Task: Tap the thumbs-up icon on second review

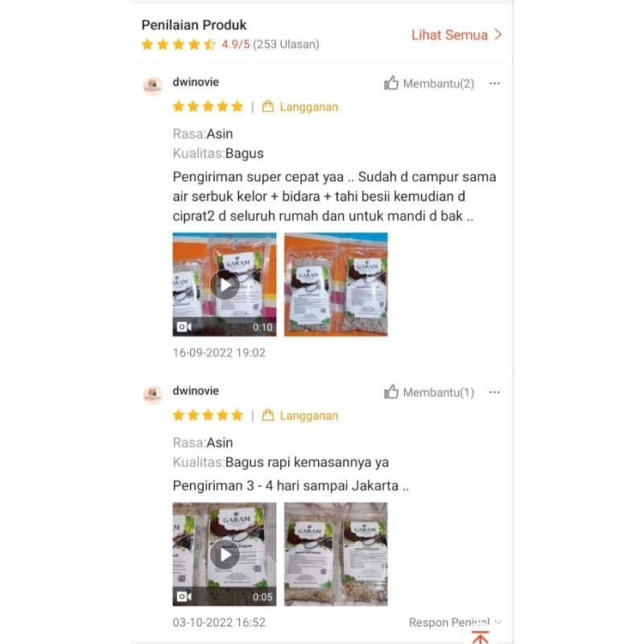Action: point(391,392)
